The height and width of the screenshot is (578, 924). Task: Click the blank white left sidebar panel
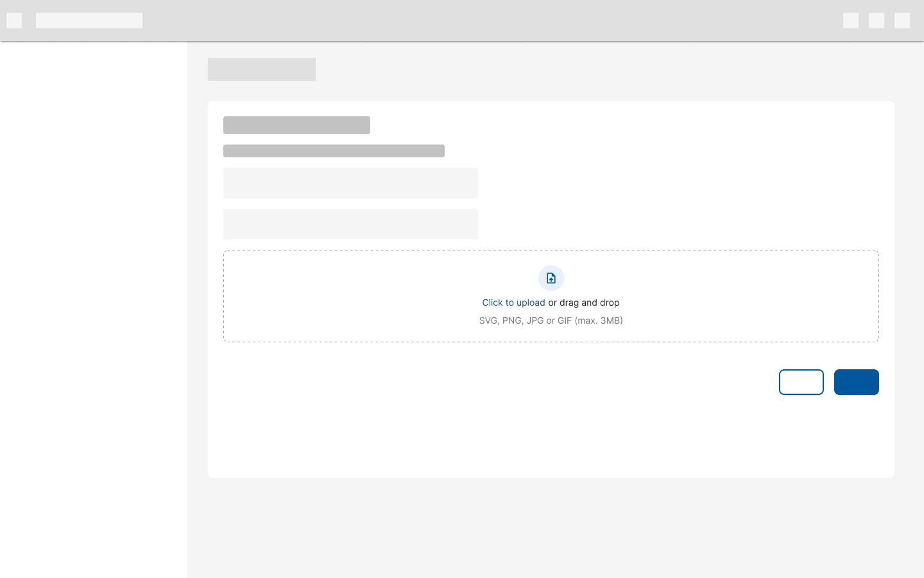click(x=94, y=308)
